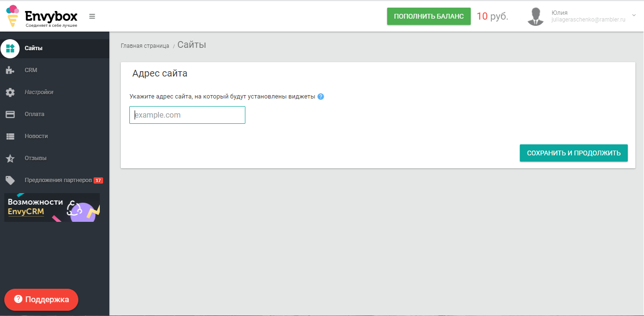This screenshot has width=644, height=316.
Task: Open Предложения партнеров menu item
Action: click(58, 180)
